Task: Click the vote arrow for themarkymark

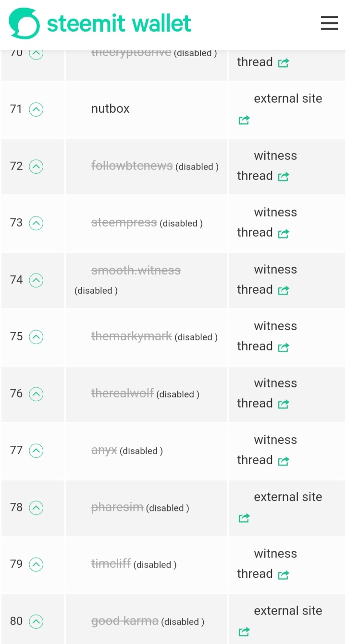Action: click(36, 337)
